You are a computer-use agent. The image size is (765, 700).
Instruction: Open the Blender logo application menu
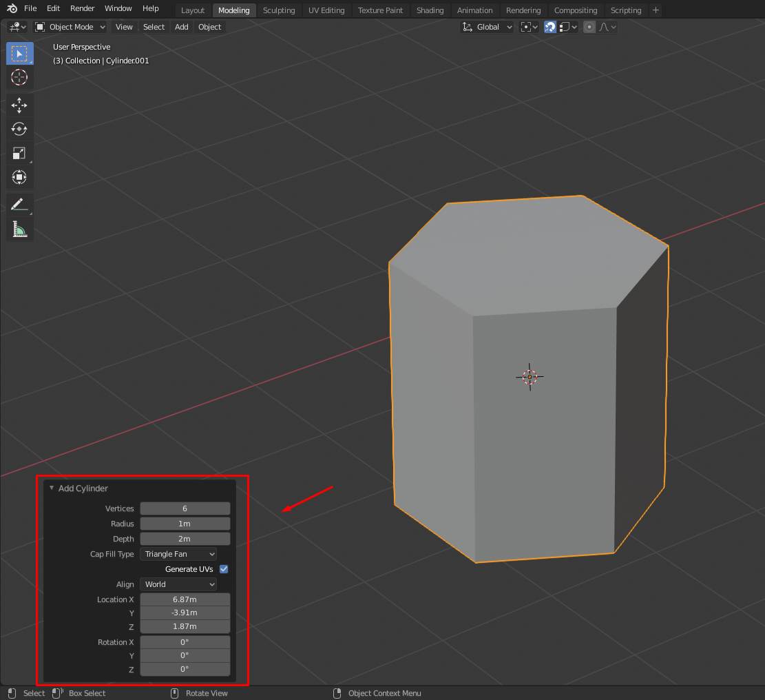12,8
